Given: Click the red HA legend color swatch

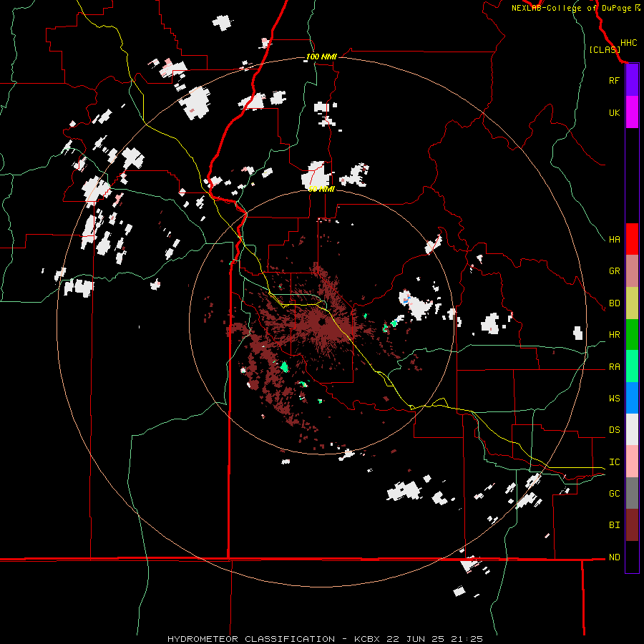Looking at the screenshot, I should click(x=632, y=239).
